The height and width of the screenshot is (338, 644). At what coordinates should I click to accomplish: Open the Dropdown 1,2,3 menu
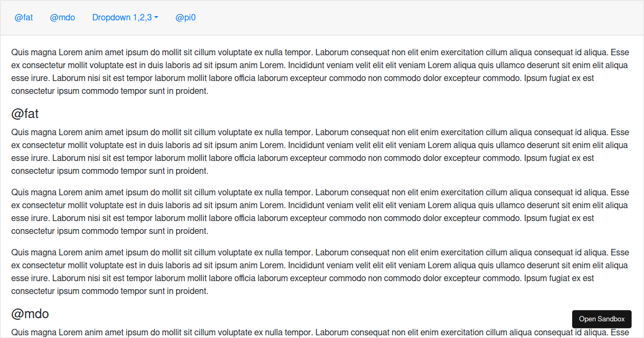(122, 17)
